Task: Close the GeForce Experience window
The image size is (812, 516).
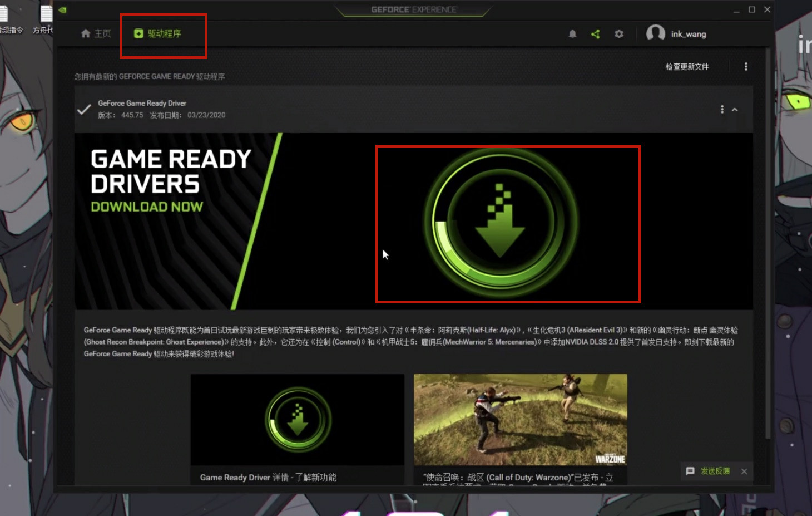Action: coord(767,9)
